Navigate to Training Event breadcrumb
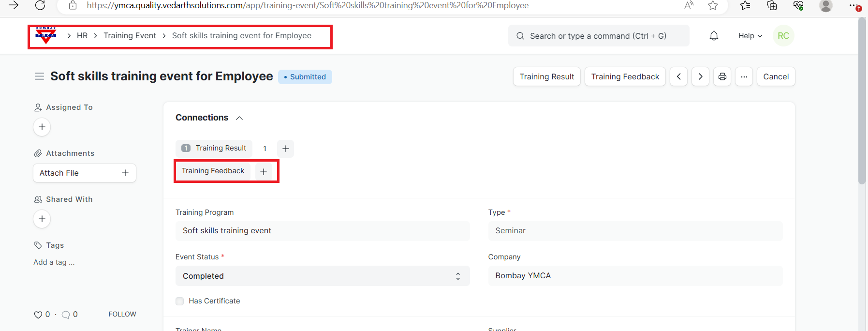Viewport: 868px width, 331px height. pyautogui.click(x=130, y=36)
